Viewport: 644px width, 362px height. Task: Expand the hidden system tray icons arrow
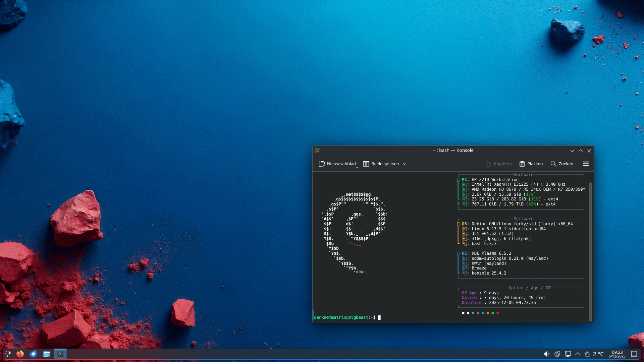click(578, 354)
